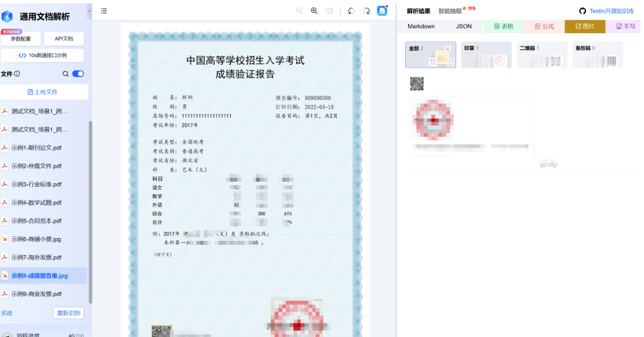644x337 pixels.
Task: Rotate the document counterclockwise
Action: (351, 11)
